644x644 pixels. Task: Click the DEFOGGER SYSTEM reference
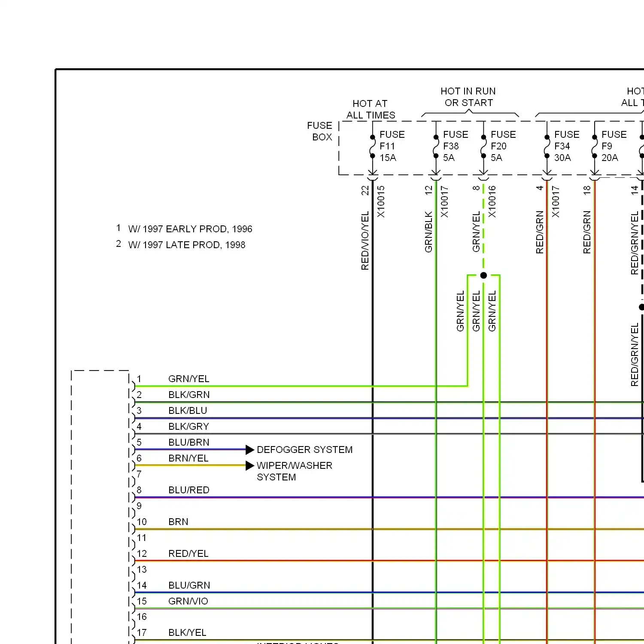305,450
